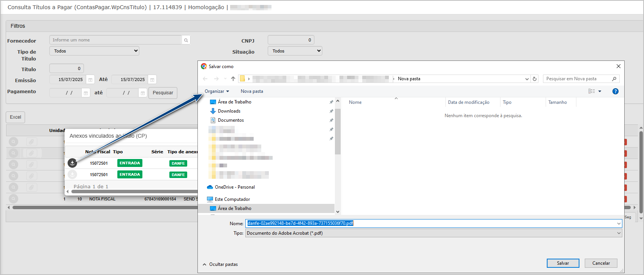Open the Tipo de Título dropdown
Viewport: 644px width, 275px height.
pos(94,51)
